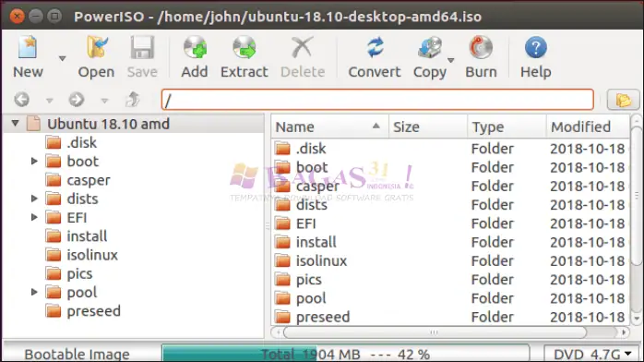The image size is (644, 362).
Task: Select isolinux folder icon in file list
Action: click(x=282, y=261)
